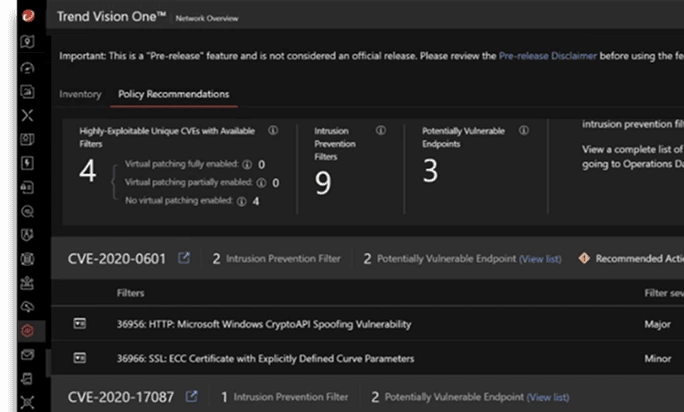Viewport: 684px width, 412px height.
Task: Click info icon for Virtual patching fully enabled
Action: (x=247, y=165)
